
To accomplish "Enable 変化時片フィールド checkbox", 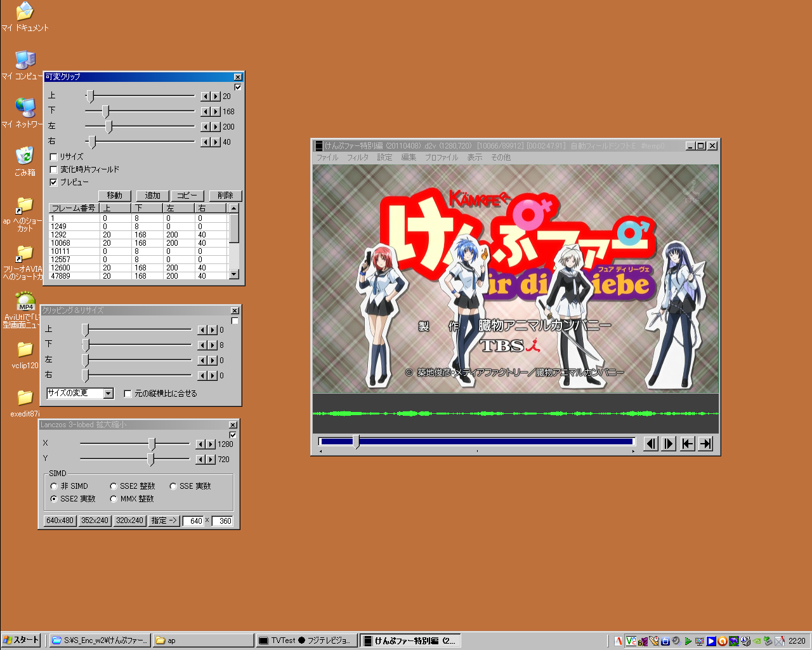I will (x=53, y=169).
